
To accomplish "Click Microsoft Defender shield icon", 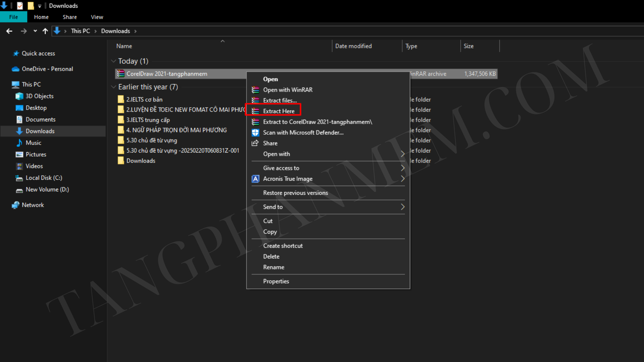I will tap(255, 132).
